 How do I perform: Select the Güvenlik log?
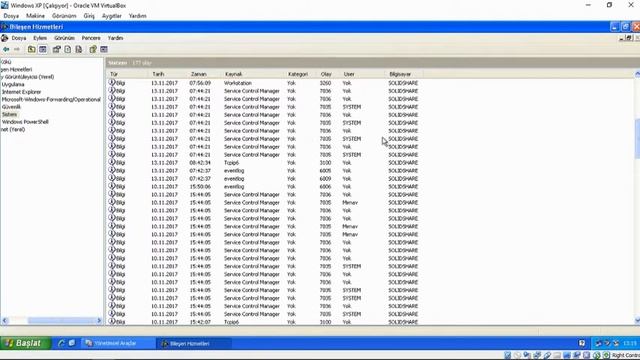click(11, 107)
